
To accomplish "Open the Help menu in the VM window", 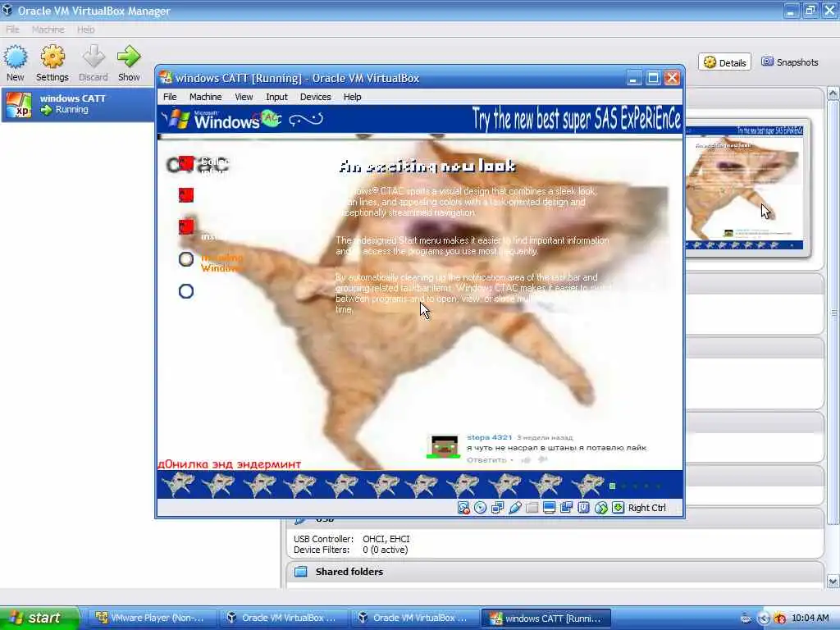I will pyautogui.click(x=352, y=97).
